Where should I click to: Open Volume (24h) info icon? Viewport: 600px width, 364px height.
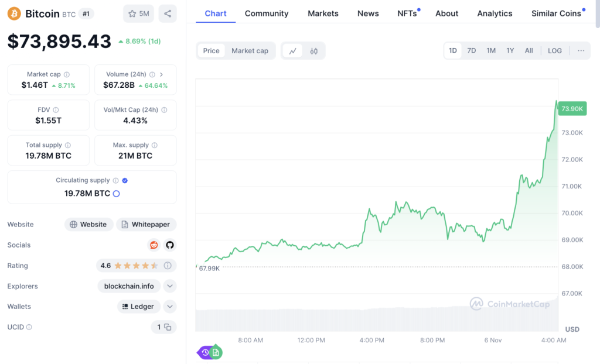pos(152,74)
